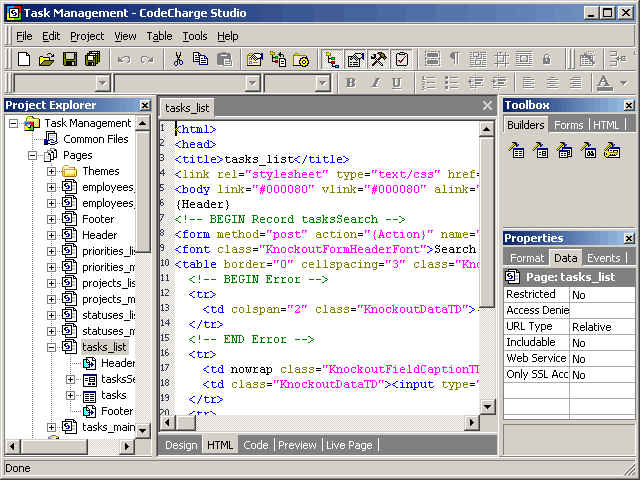
Task: Expand the Themes folder node
Action: click(52, 172)
